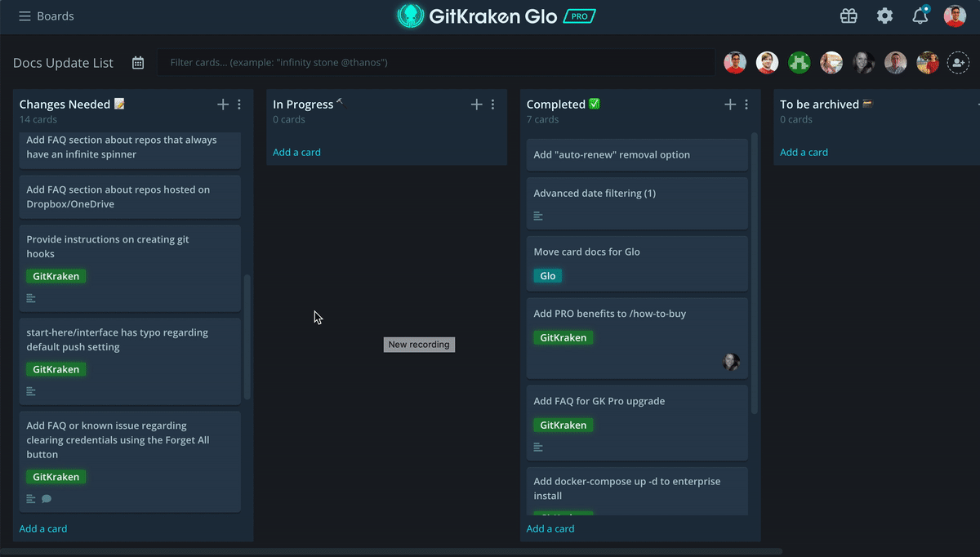Click Add a card in In Progress
The width and height of the screenshot is (980, 557).
coord(296,152)
